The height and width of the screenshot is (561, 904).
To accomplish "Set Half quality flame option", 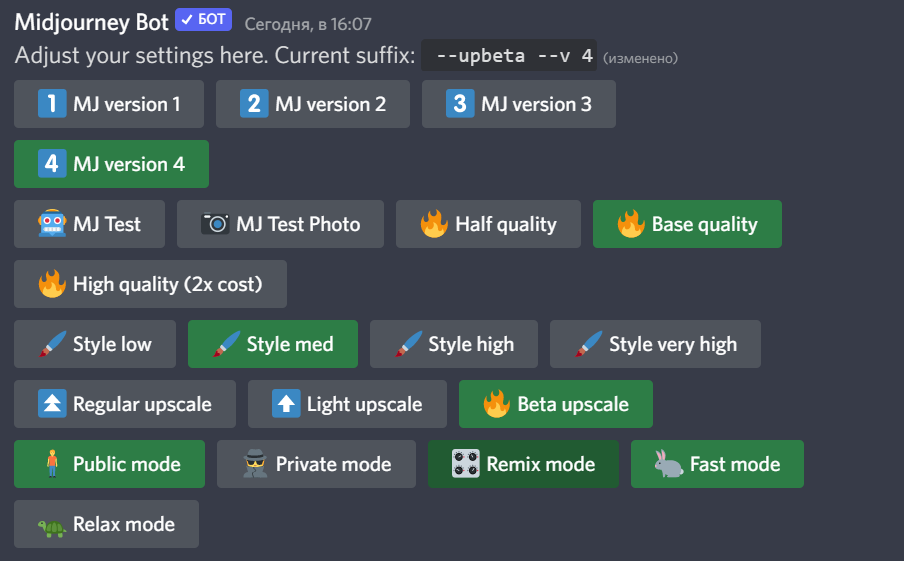I will (488, 224).
